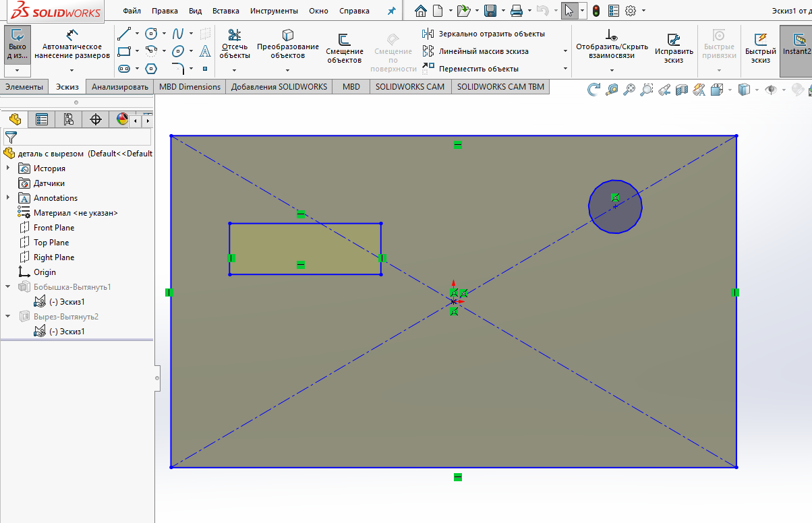The height and width of the screenshot is (523, 812).
Task: Expand the История node
Action: (x=8, y=168)
